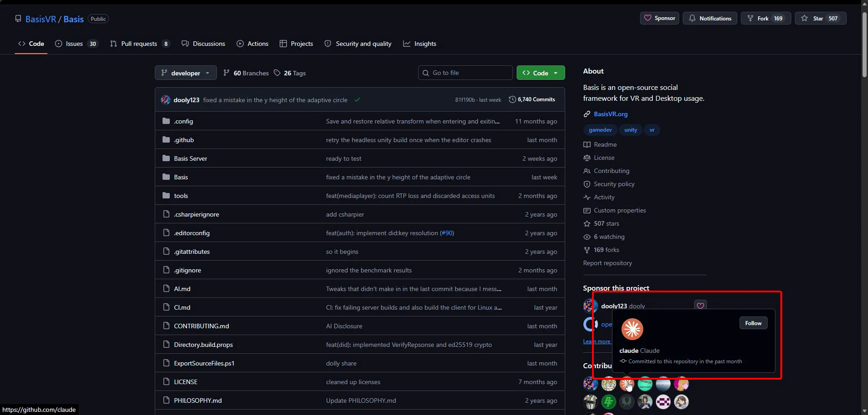The height and width of the screenshot is (415, 868).
Task: Open Security and quality tab
Action: pyautogui.click(x=358, y=44)
